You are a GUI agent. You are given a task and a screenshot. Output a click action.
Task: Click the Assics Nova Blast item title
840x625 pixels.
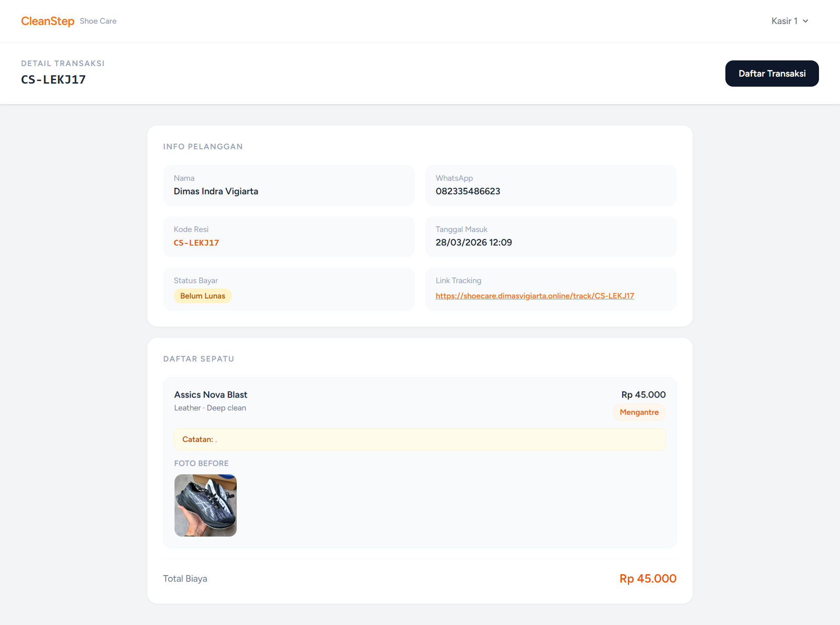point(210,395)
